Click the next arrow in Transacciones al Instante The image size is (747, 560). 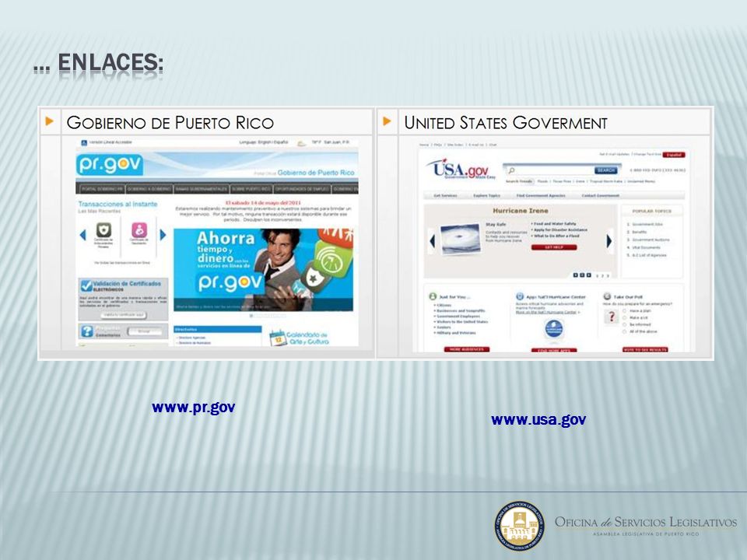(163, 235)
